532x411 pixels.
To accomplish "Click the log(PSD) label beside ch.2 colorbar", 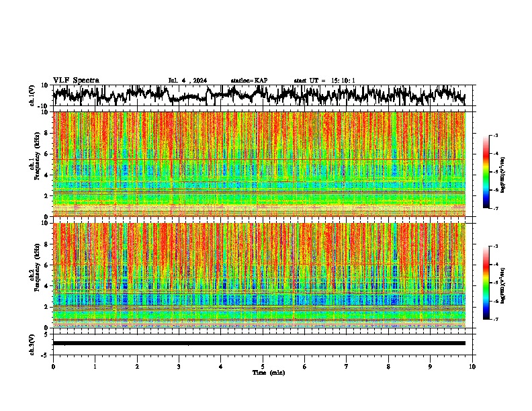I will point(503,286).
